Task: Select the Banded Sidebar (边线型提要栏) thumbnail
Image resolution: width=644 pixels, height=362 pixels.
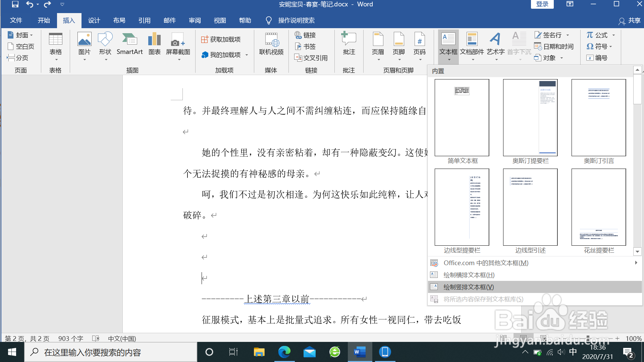Action: click(x=462, y=207)
